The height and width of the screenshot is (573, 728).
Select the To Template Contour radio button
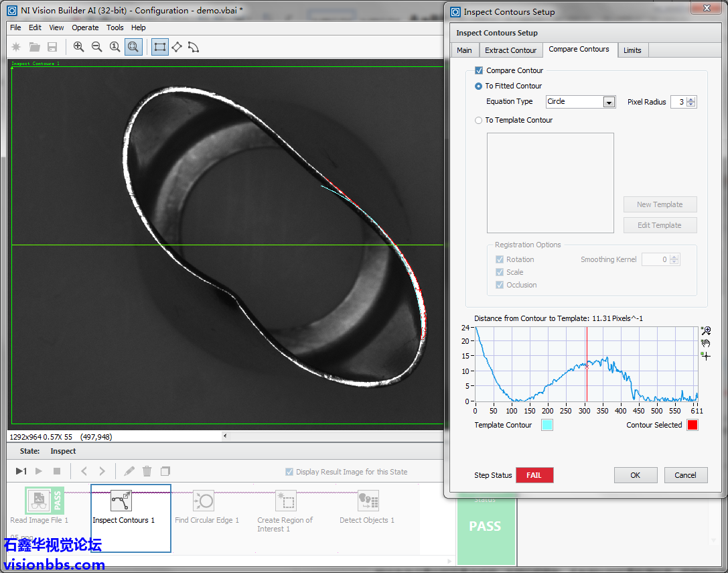tap(478, 121)
